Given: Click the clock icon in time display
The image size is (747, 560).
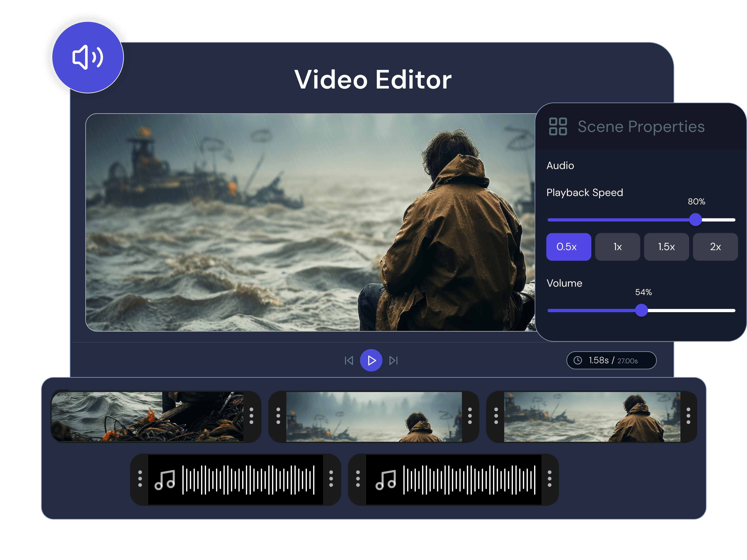Looking at the screenshot, I should tap(578, 360).
